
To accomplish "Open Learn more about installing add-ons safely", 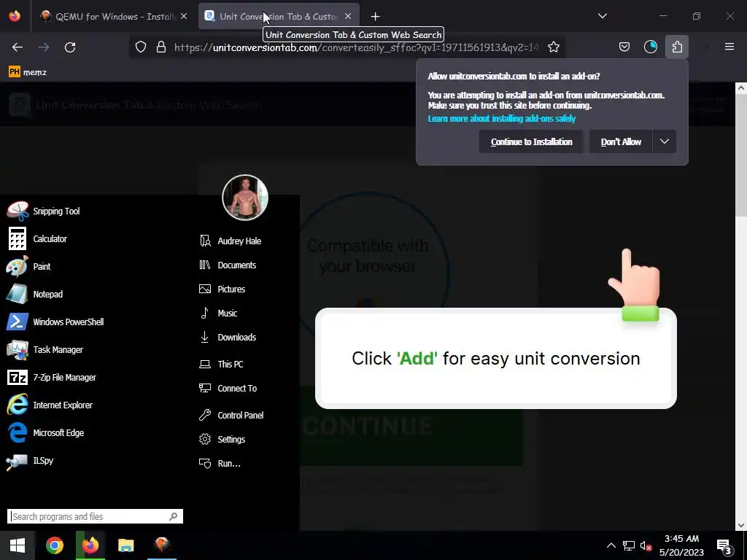I will (501, 119).
